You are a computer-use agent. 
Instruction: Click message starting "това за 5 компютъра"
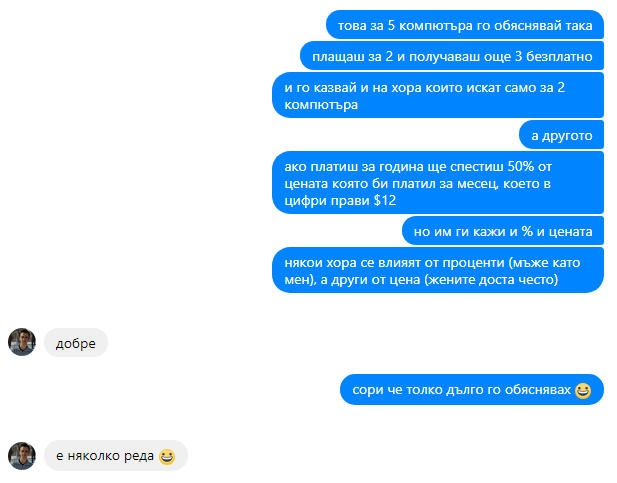click(465, 25)
